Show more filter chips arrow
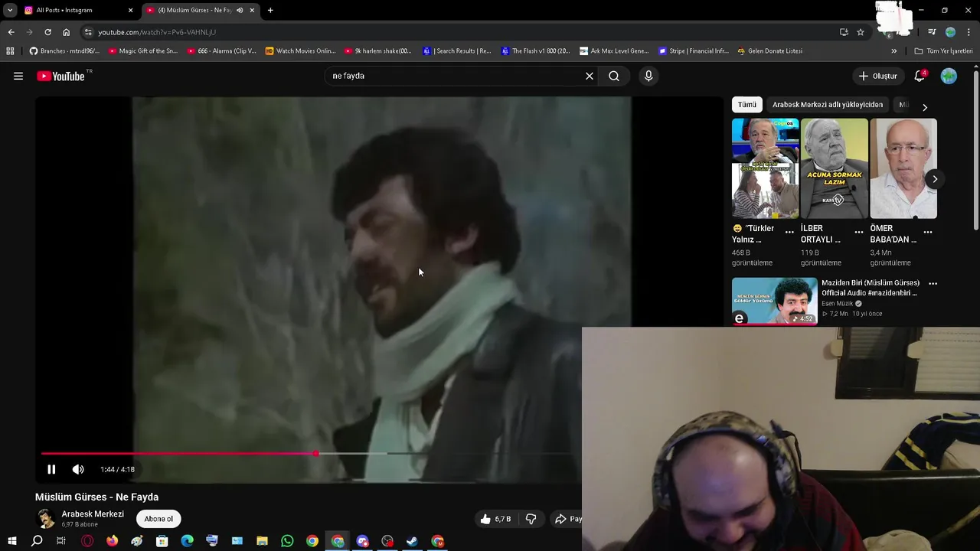980x551 pixels. click(924, 107)
